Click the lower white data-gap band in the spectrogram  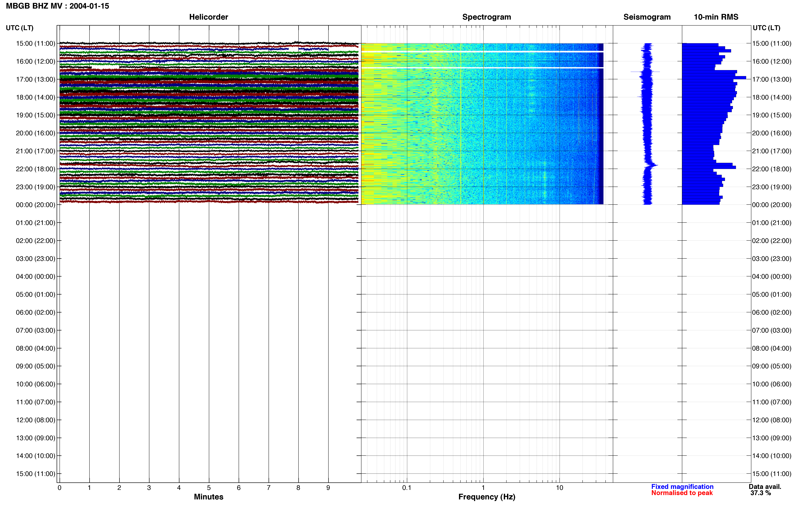482,68
